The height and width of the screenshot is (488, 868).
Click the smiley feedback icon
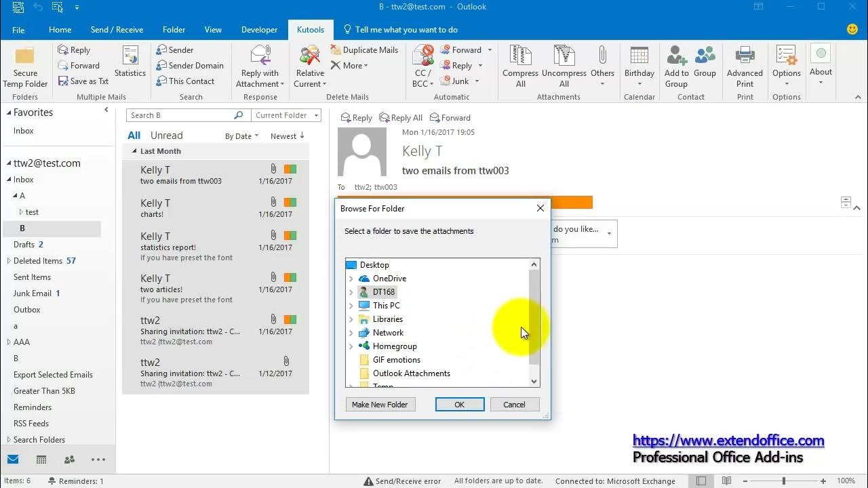coord(853,29)
